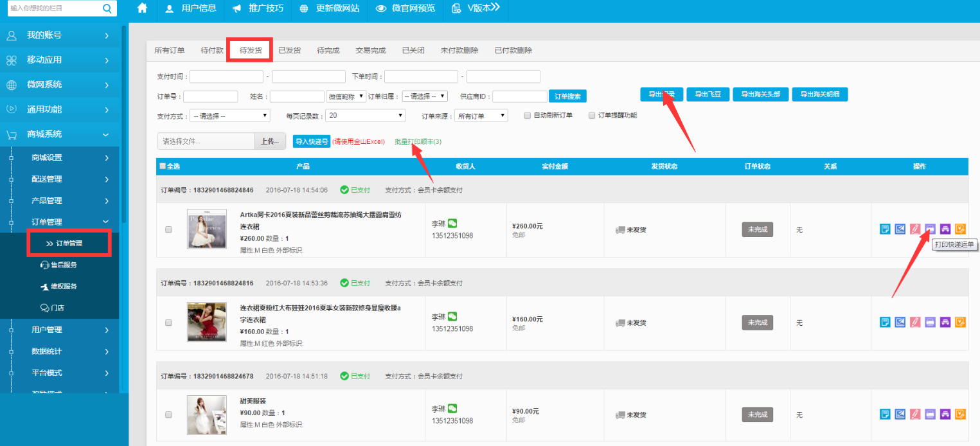This screenshot has width=980, height=446.
Task: Click pink pencil icon for order 1832901468824678
Action: point(915,415)
